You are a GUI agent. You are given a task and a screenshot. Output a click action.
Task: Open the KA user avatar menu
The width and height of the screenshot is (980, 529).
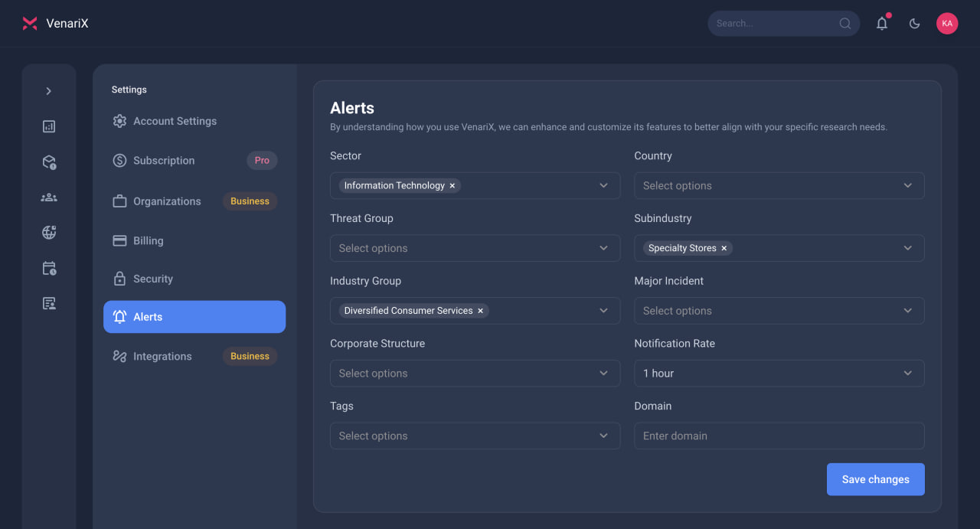point(947,23)
